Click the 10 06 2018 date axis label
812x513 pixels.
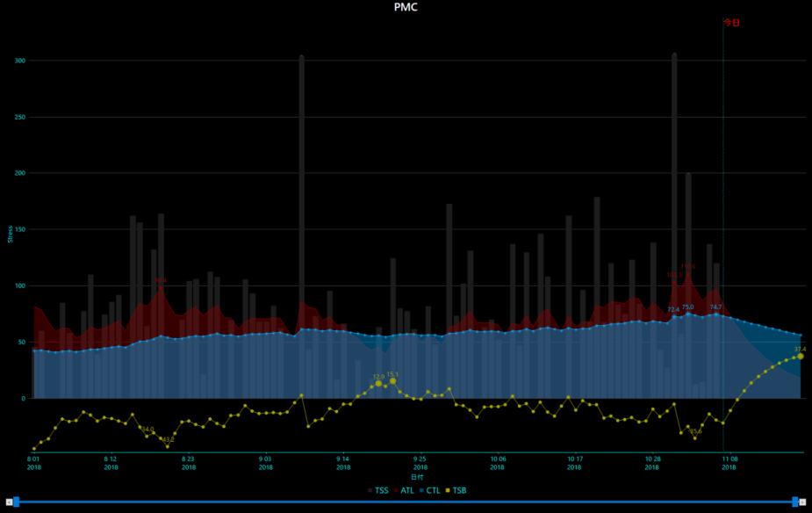pyautogui.click(x=498, y=463)
